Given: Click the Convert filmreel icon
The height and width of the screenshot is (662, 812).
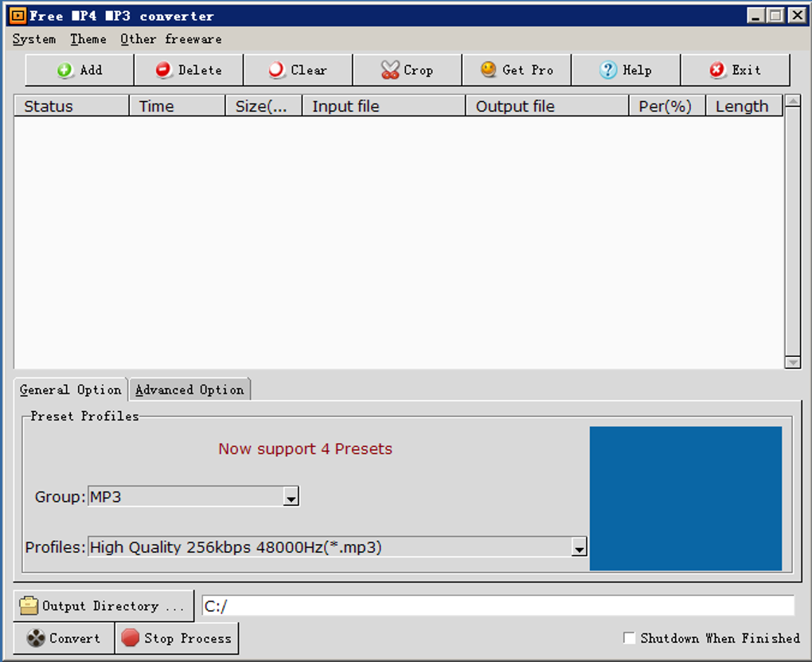Looking at the screenshot, I should point(36,638).
